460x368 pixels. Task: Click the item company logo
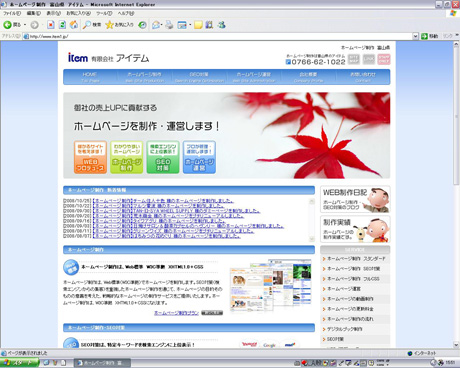pos(109,58)
